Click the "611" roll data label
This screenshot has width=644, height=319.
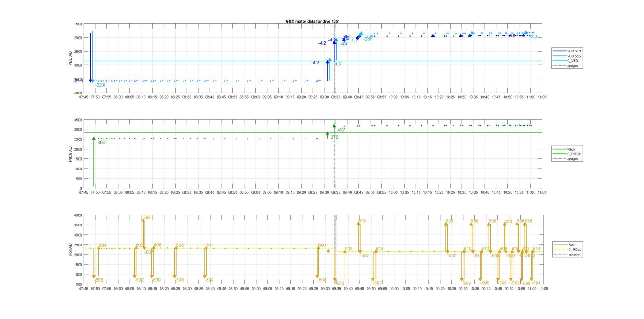[x=210, y=245]
